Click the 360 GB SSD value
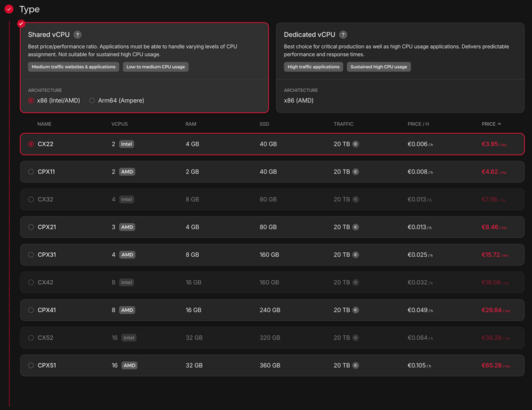 [270, 365]
